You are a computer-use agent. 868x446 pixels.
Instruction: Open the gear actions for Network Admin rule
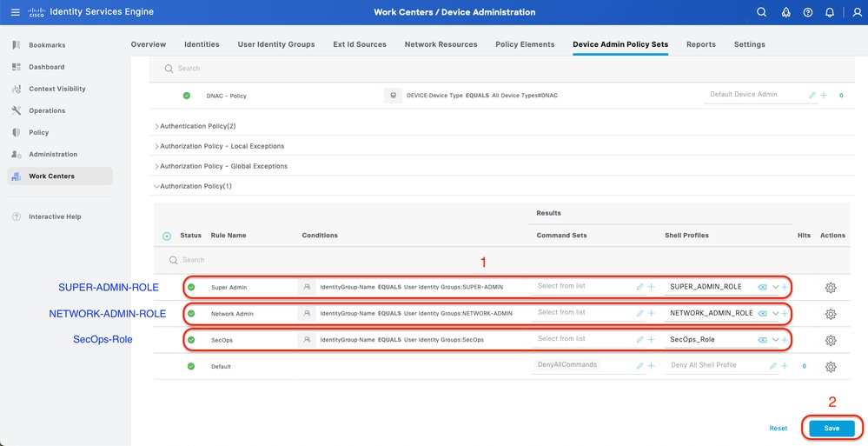pos(831,314)
